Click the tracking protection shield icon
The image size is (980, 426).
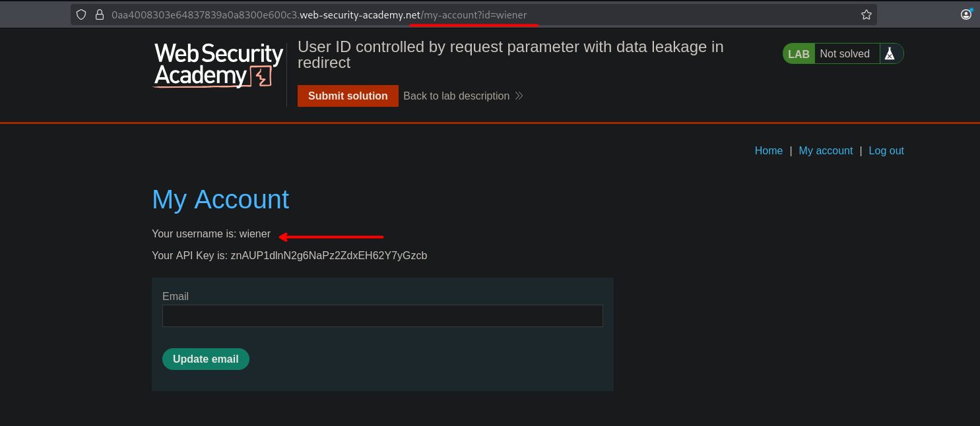point(81,15)
